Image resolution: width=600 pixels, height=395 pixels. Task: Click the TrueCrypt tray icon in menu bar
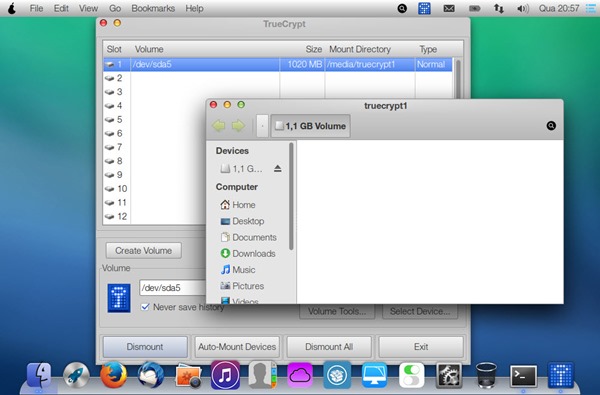[424, 8]
